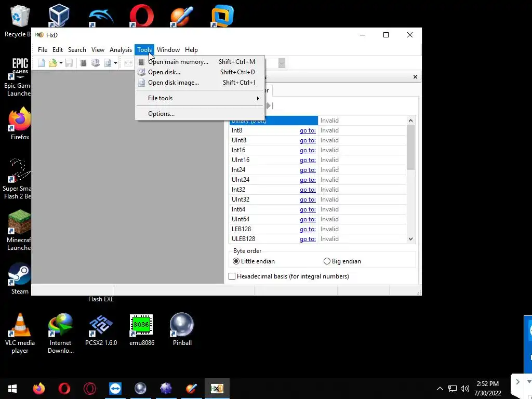532x399 pixels.
Task: Close the data inspector panel
Action: click(x=415, y=77)
